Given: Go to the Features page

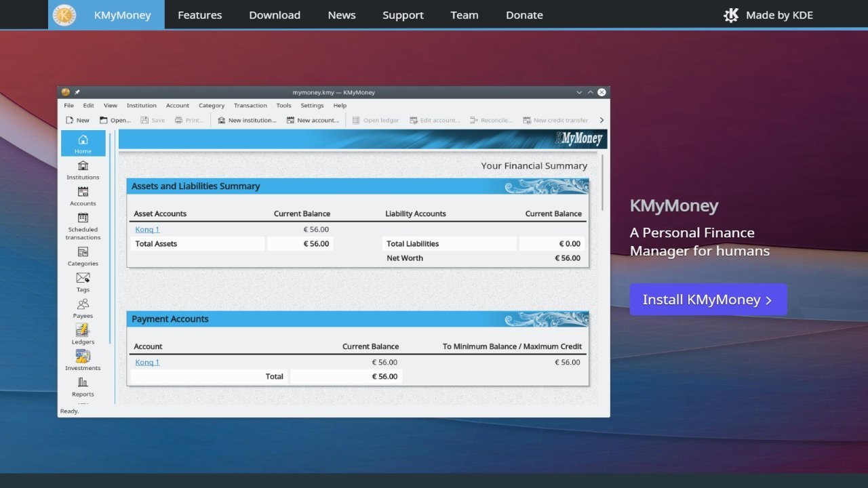Looking at the screenshot, I should click(200, 15).
